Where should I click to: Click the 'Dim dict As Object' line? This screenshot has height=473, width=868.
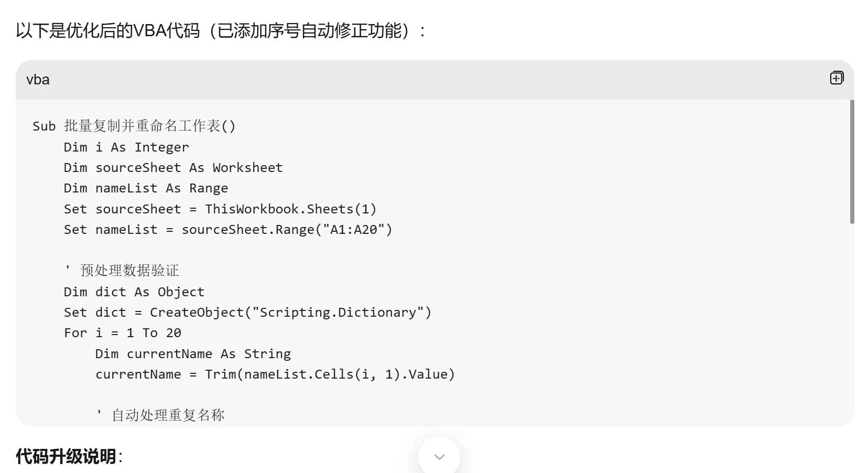pos(134,292)
